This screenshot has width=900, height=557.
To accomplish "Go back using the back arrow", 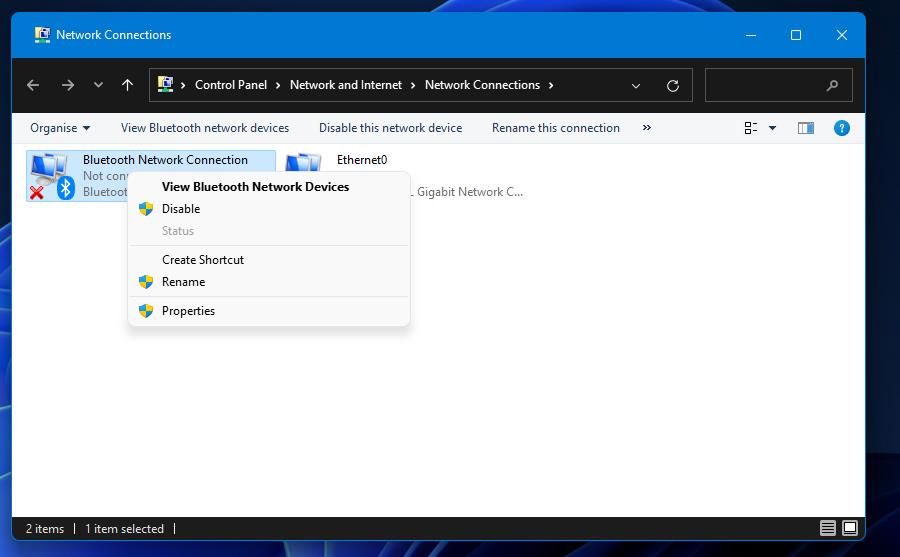I will click(x=33, y=85).
